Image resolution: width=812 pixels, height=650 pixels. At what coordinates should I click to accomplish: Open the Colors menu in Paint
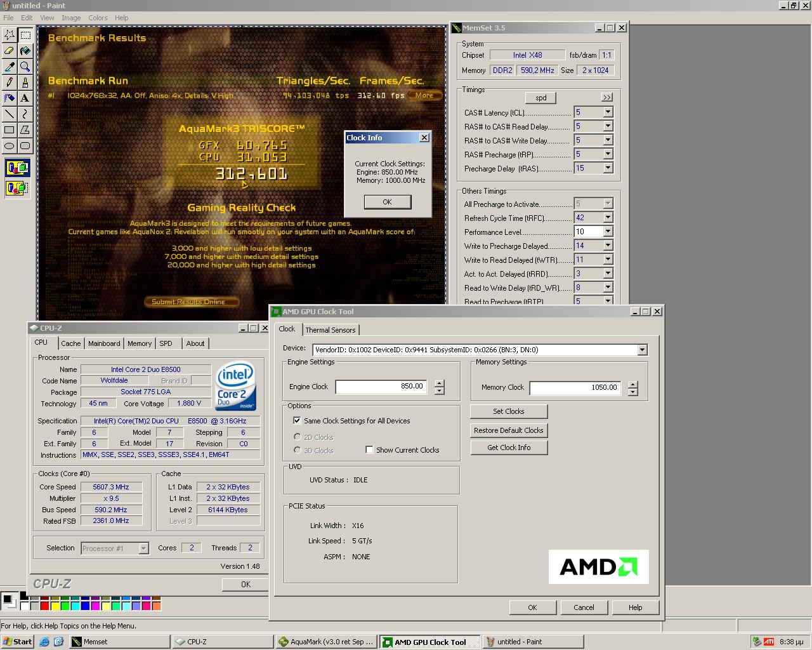pyautogui.click(x=98, y=18)
